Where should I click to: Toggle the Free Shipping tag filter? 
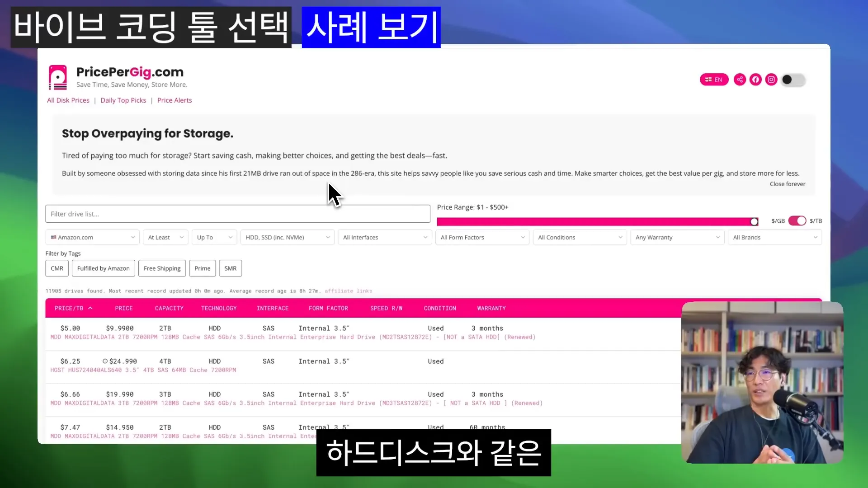(x=162, y=268)
